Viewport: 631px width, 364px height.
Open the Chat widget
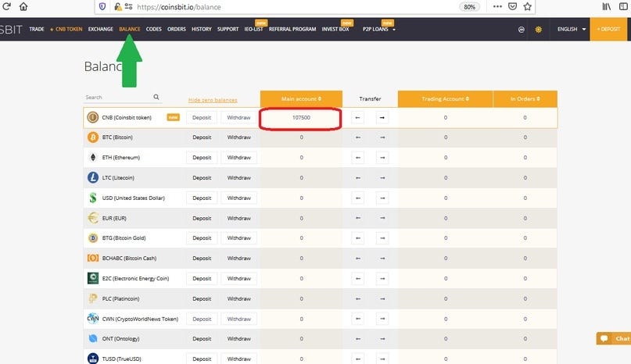[614, 338]
